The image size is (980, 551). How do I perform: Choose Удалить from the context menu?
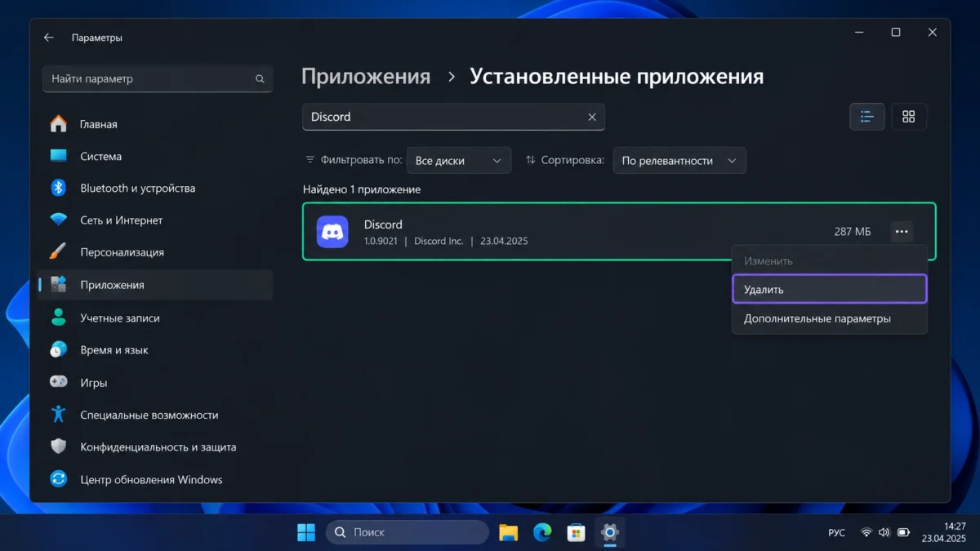pos(830,289)
